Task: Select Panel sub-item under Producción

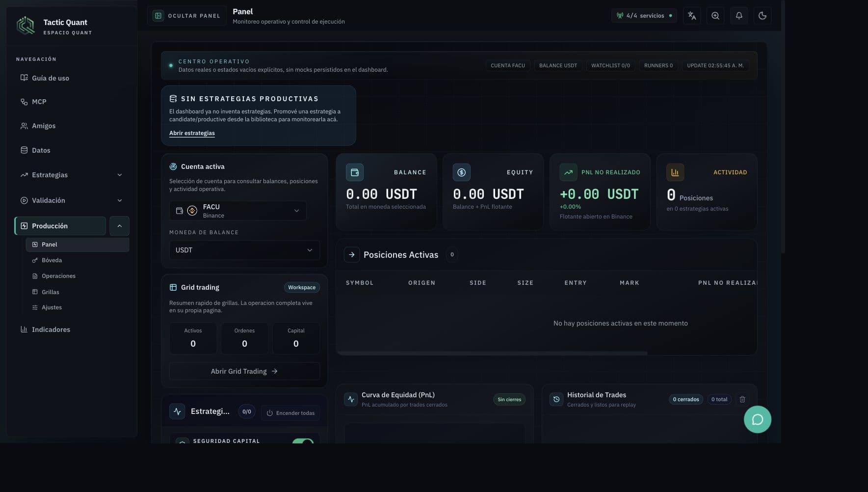Action: click(78, 245)
